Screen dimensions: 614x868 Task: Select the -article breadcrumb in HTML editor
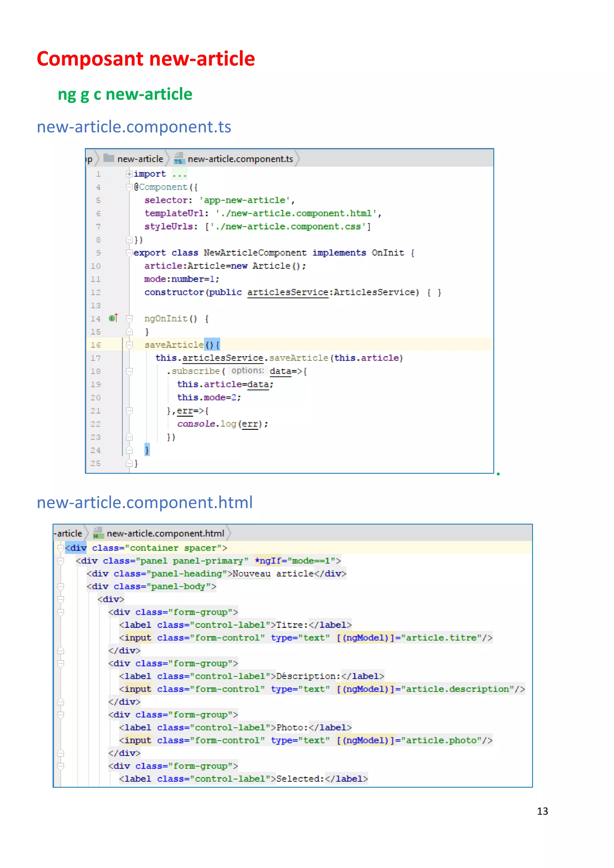tap(68, 534)
